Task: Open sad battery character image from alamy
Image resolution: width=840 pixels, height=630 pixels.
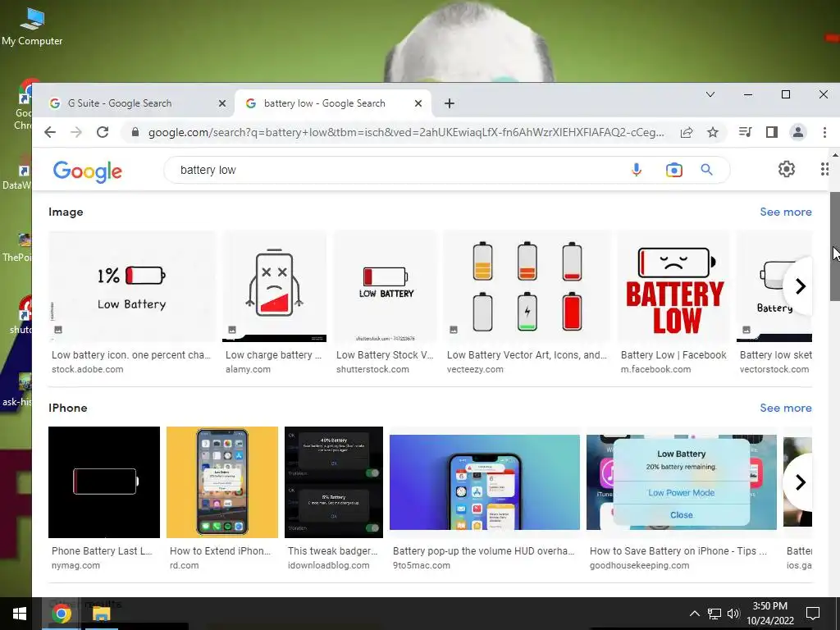Action: [x=274, y=286]
